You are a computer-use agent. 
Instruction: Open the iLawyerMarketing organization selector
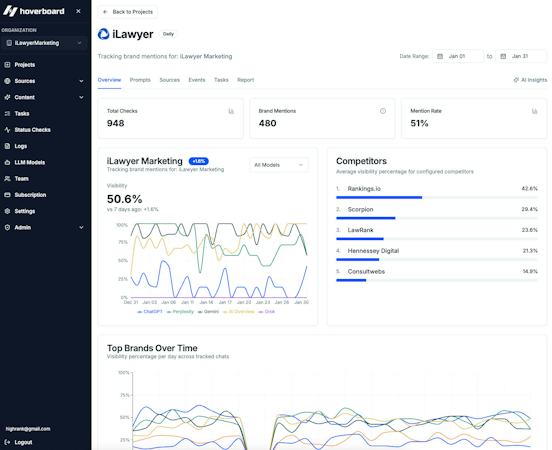pos(44,43)
